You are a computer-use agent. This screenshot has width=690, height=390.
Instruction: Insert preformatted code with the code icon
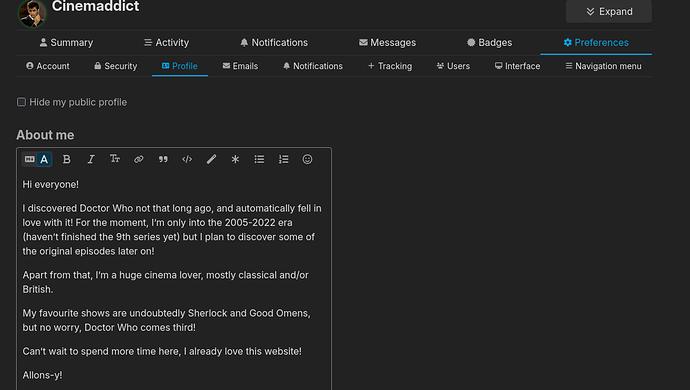[187, 159]
